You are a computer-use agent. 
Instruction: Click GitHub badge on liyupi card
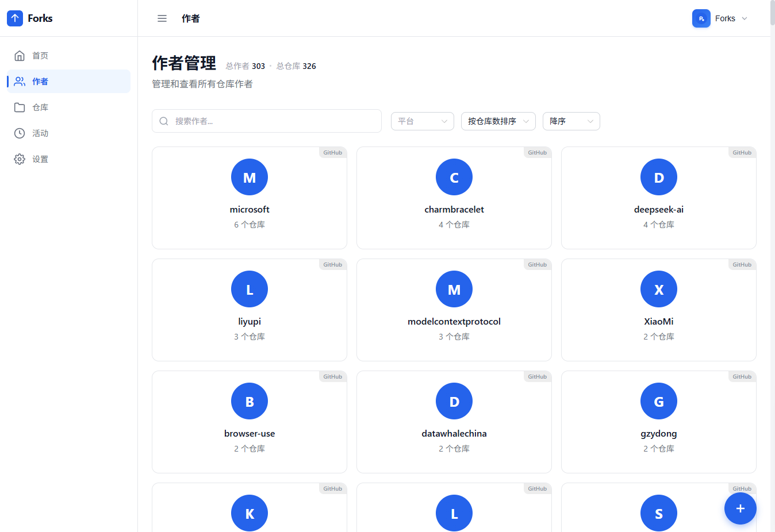click(x=333, y=265)
